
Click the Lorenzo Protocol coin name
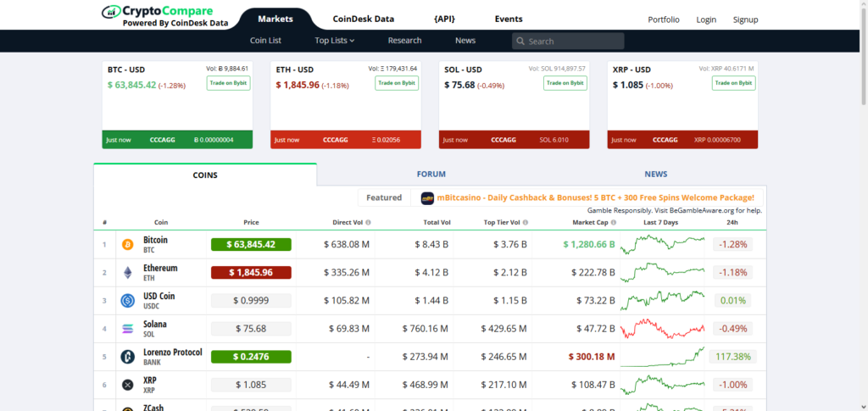173,353
